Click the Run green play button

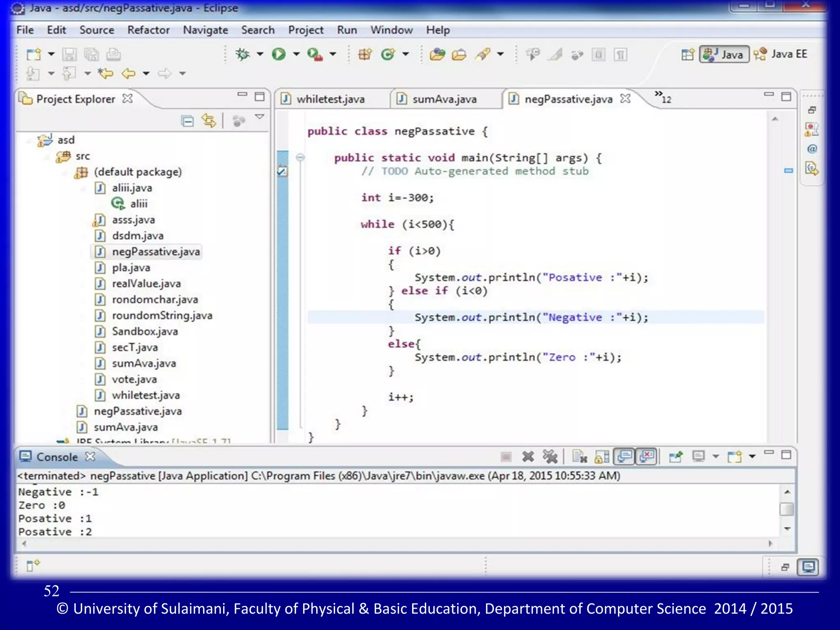279,54
